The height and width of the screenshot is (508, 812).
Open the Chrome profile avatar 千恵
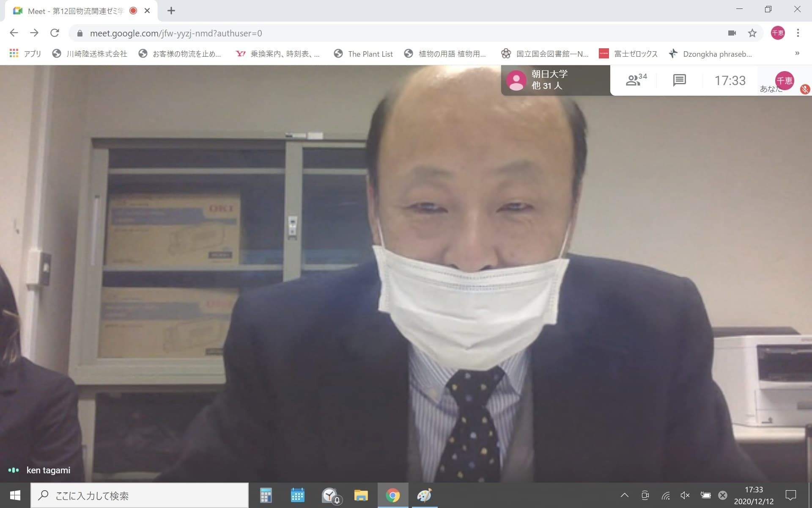777,33
